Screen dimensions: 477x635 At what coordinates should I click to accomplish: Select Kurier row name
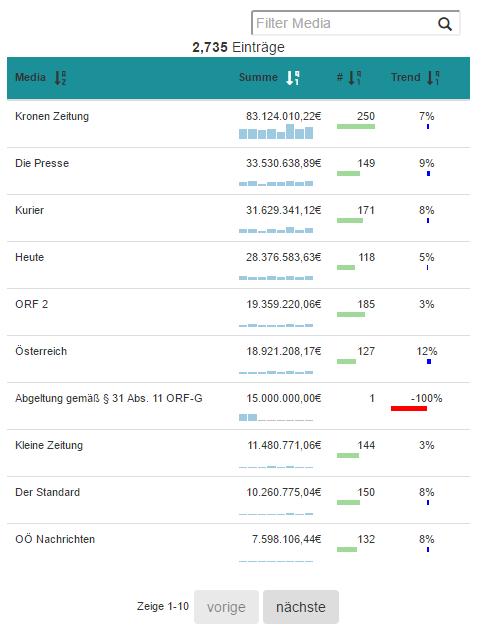(x=30, y=210)
